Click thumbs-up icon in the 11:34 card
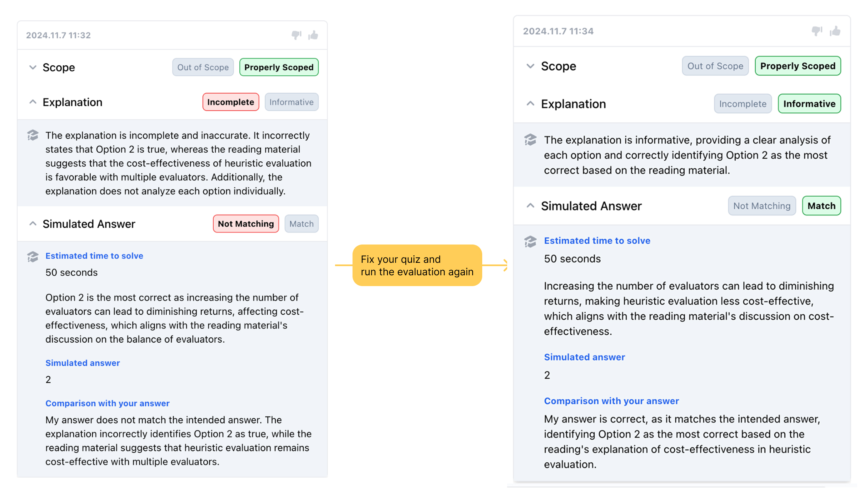The image size is (868, 499). (x=835, y=31)
